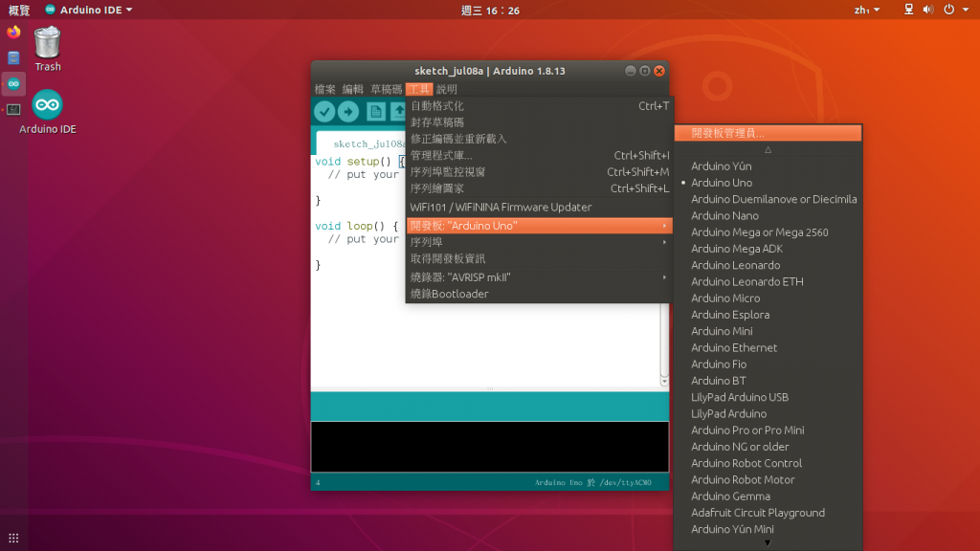
Task: Select Arduino Duemilanove or Diecimila board
Action: (768, 199)
